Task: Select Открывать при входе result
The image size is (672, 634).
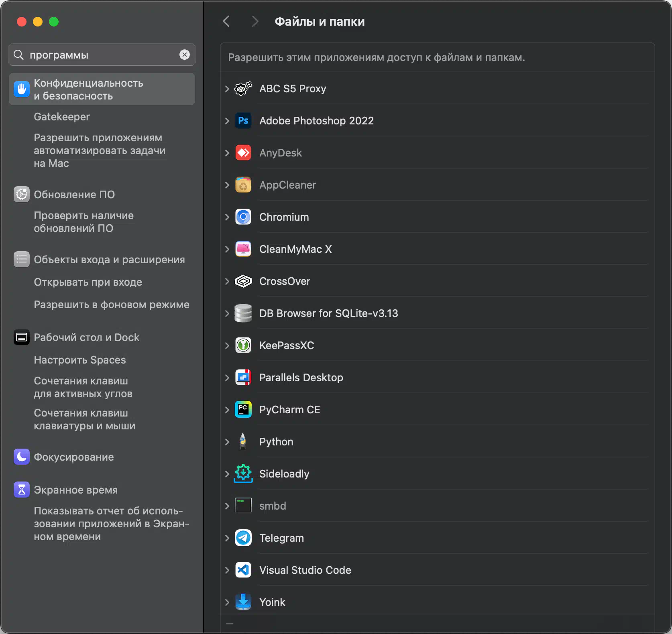Action: 88,282
